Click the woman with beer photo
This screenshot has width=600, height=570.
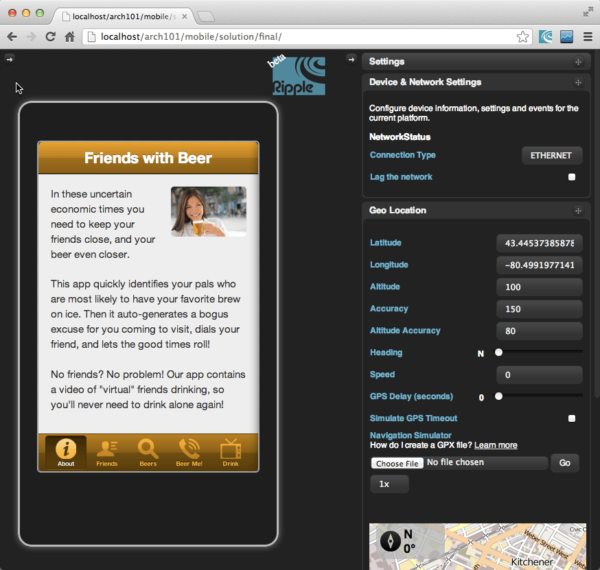[x=209, y=212]
